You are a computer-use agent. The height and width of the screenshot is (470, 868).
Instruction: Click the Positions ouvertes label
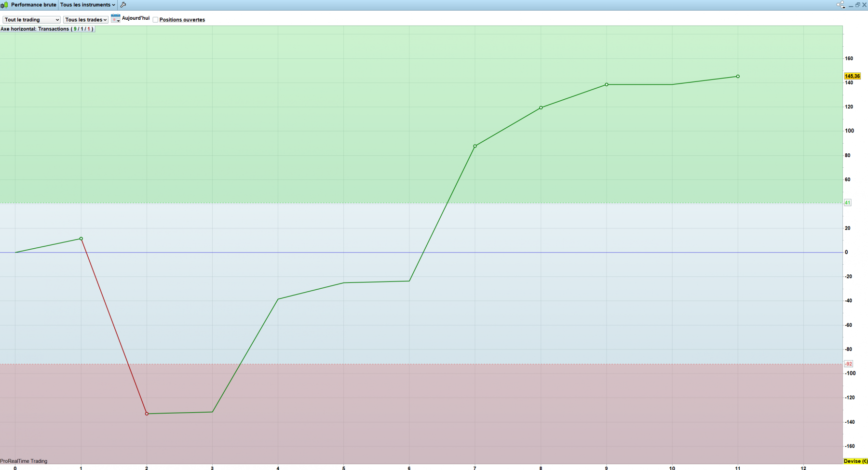point(182,20)
